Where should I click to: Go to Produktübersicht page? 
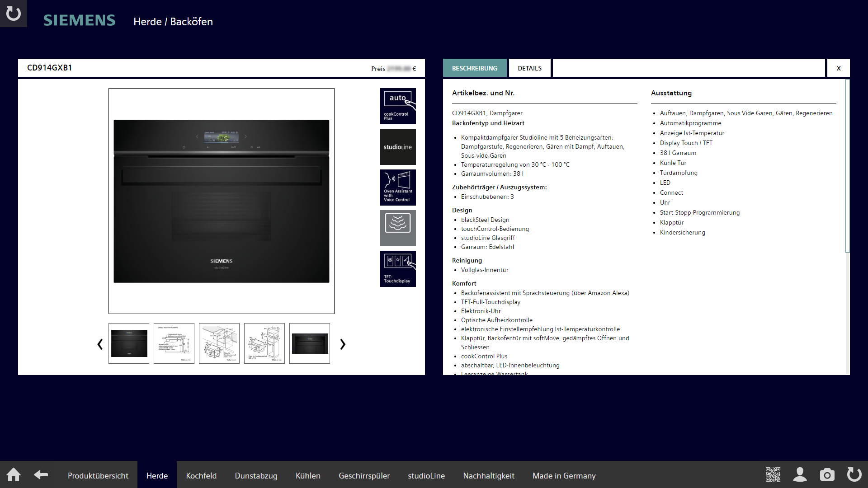(x=98, y=476)
